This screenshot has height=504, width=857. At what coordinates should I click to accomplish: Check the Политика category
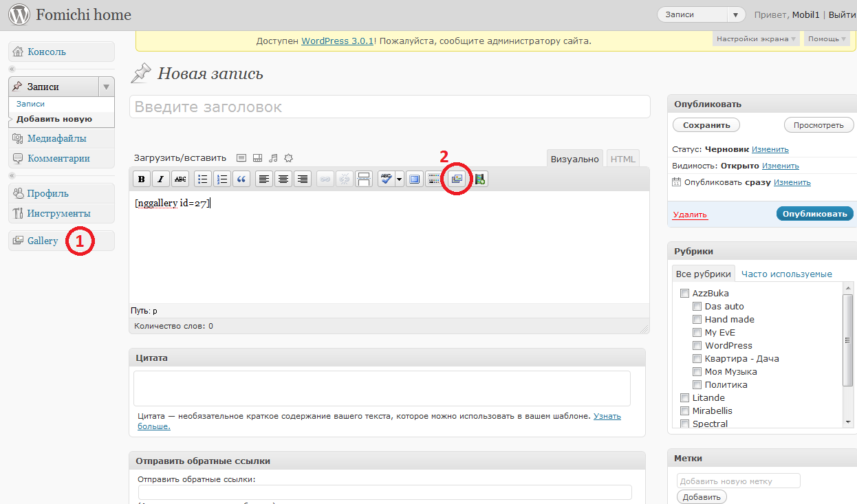tap(697, 384)
